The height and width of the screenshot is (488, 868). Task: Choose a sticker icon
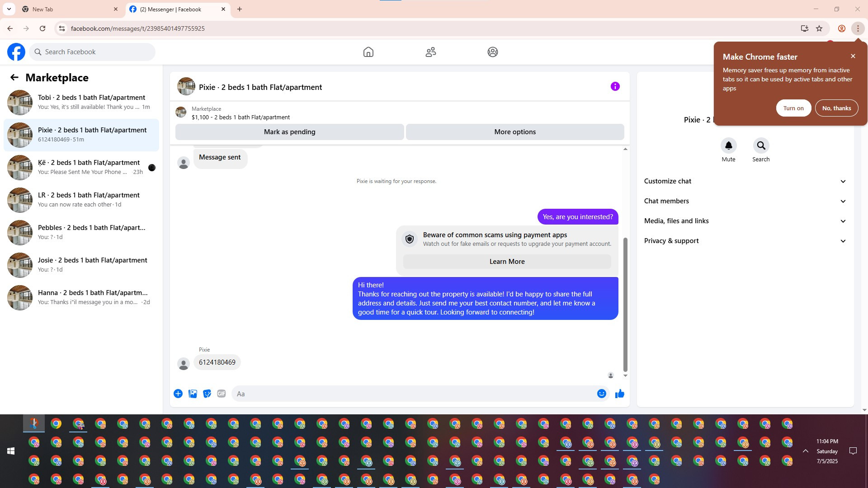[x=207, y=394]
